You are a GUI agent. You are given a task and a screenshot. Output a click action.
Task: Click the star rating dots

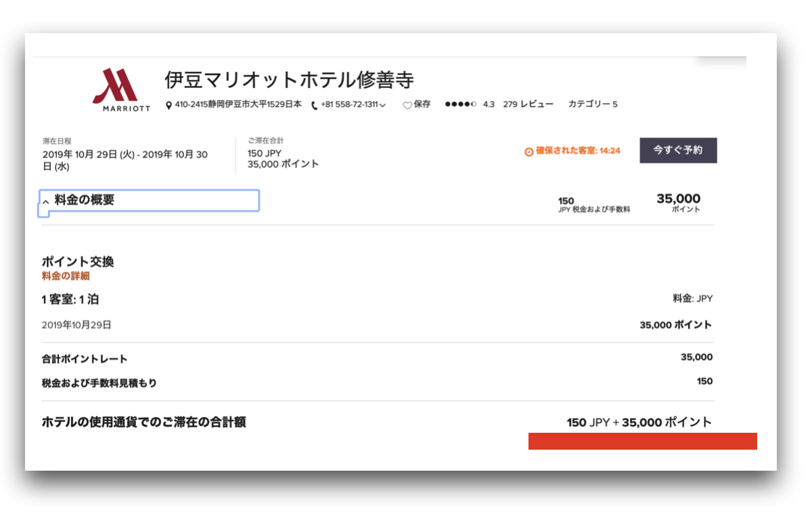tap(460, 104)
